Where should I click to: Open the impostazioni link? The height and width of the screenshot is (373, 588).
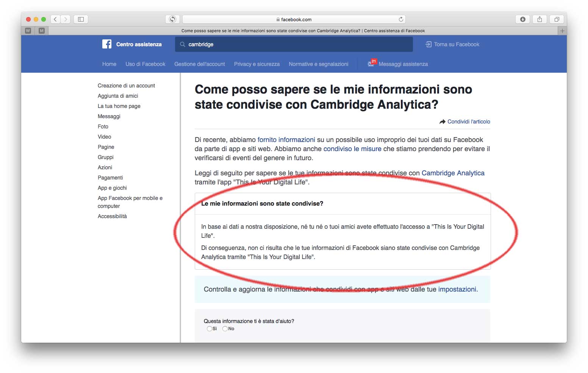[457, 289]
